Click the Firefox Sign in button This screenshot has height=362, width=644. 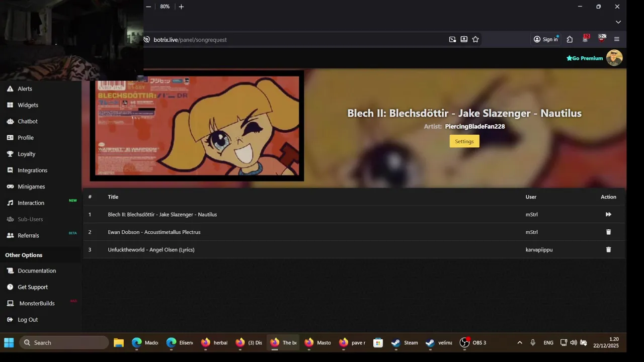[546, 39]
